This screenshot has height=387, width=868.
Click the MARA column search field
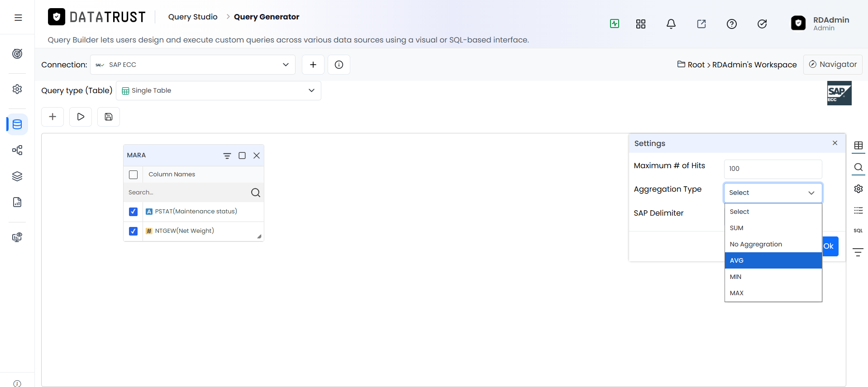click(187, 193)
